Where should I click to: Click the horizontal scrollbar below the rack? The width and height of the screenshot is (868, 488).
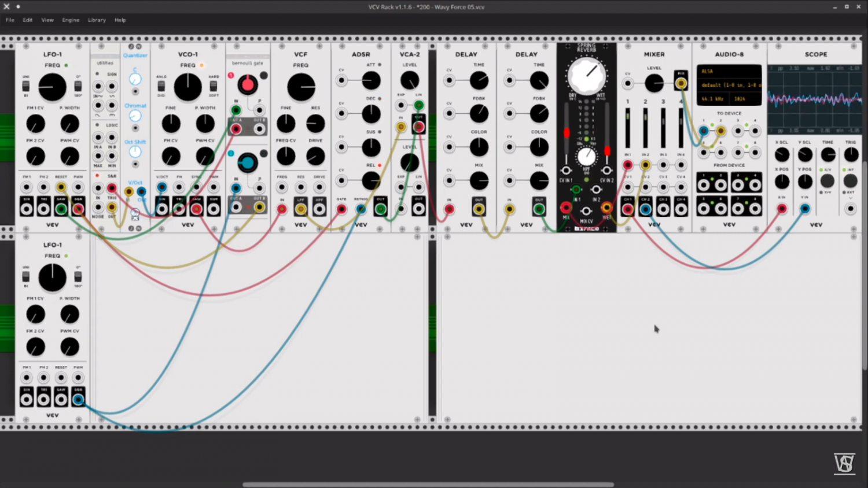[x=428, y=485]
